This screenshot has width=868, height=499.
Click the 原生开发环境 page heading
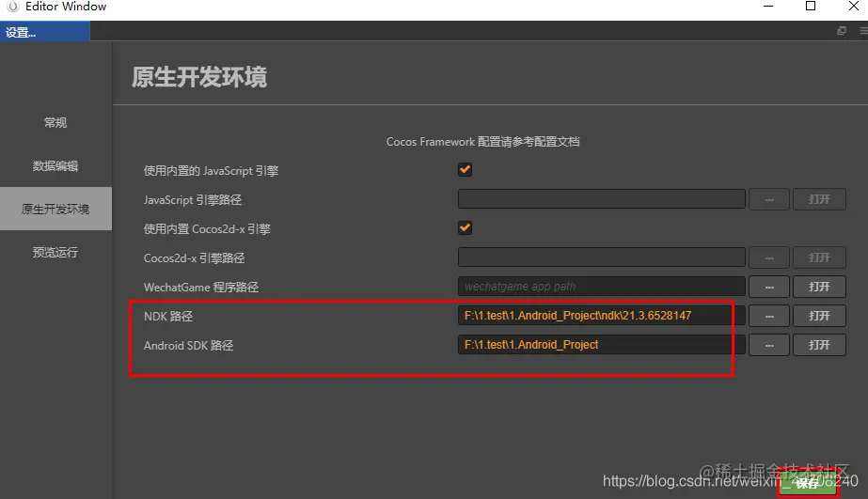(199, 77)
